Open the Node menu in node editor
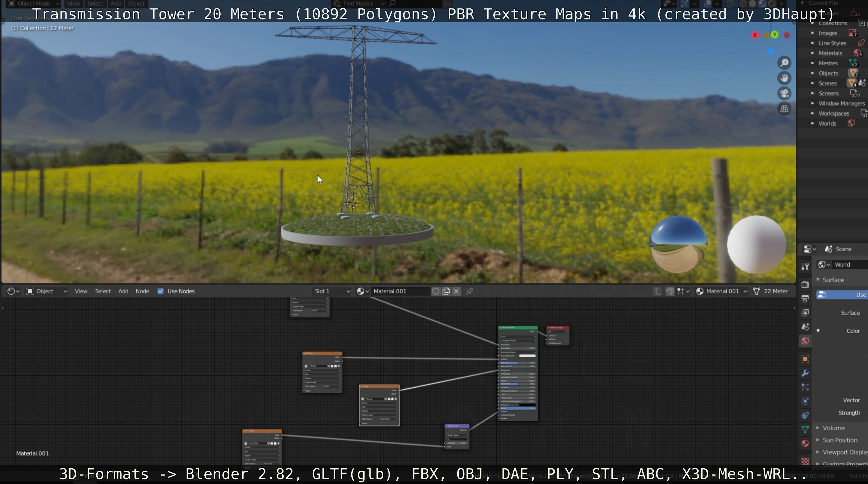This screenshot has width=868, height=484. 142,291
